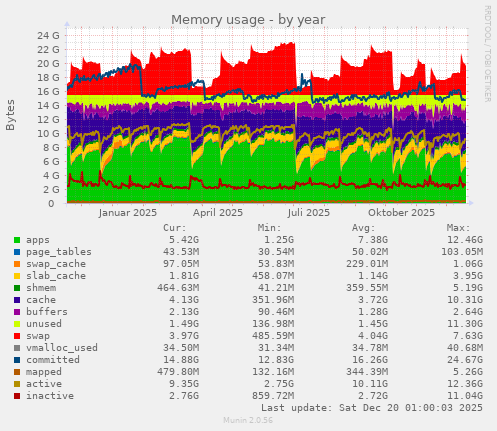Click the red swap legend swatch

pos(17,336)
